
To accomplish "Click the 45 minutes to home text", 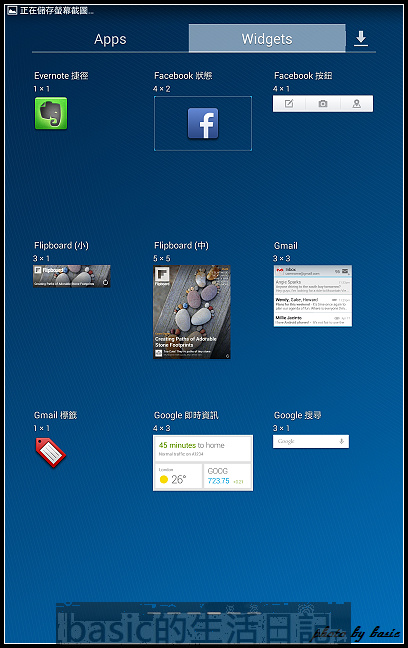I will click(191, 445).
